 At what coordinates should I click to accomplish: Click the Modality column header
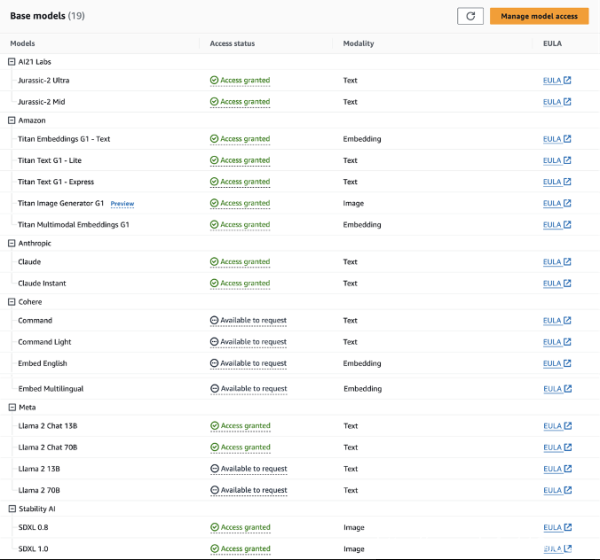pos(358,44)
